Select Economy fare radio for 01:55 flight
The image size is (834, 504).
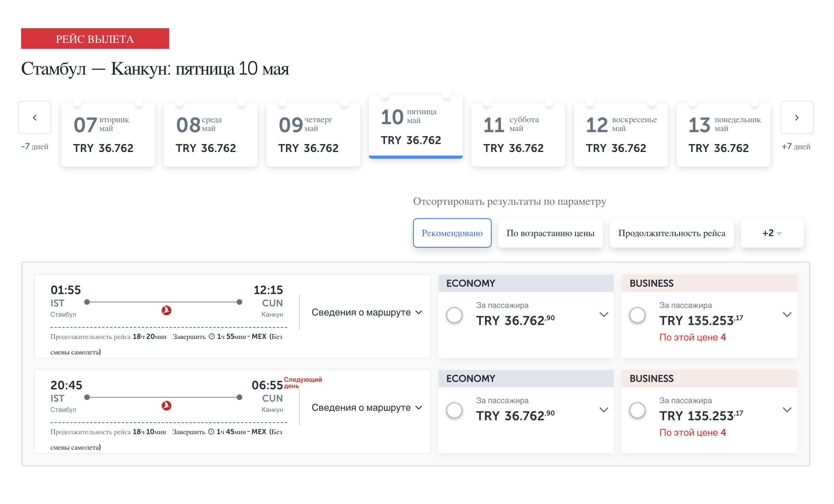tap(454, 315)
